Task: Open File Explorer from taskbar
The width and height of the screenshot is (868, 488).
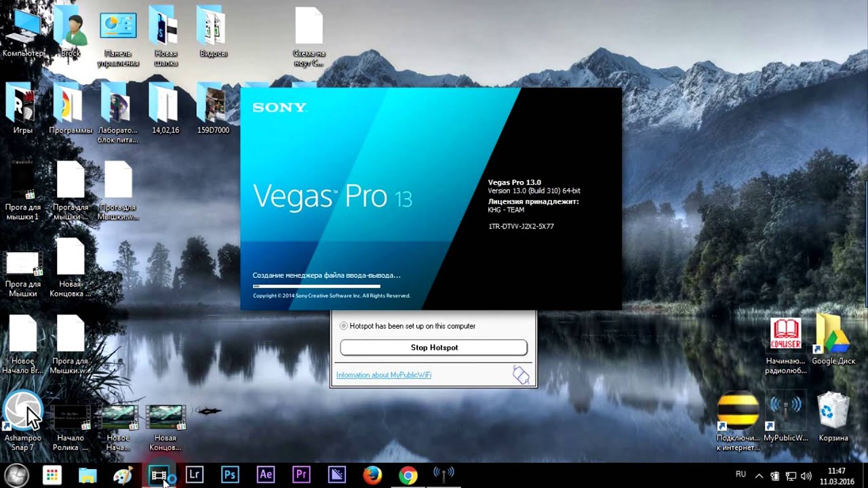Action: [x=87, y=476]
